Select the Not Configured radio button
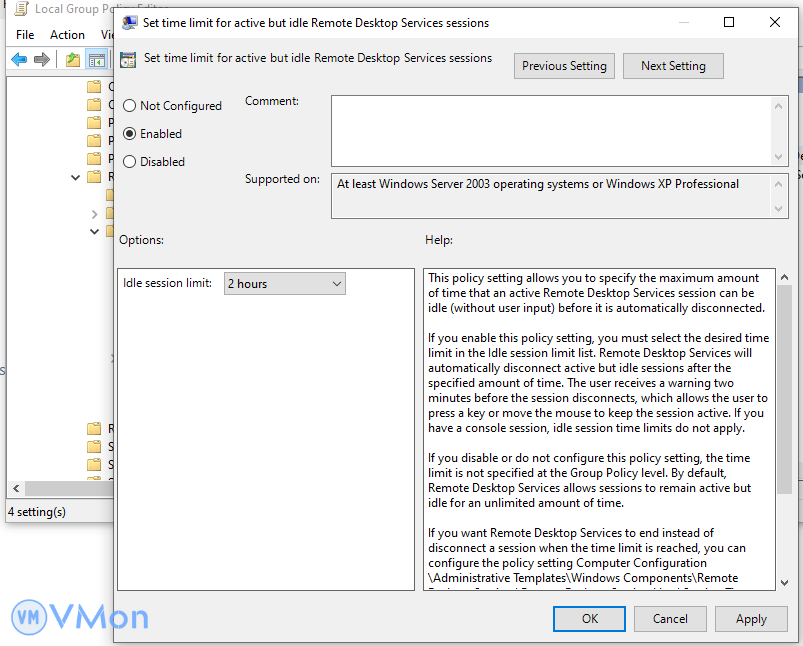803x646 pixels. (130, 106)
